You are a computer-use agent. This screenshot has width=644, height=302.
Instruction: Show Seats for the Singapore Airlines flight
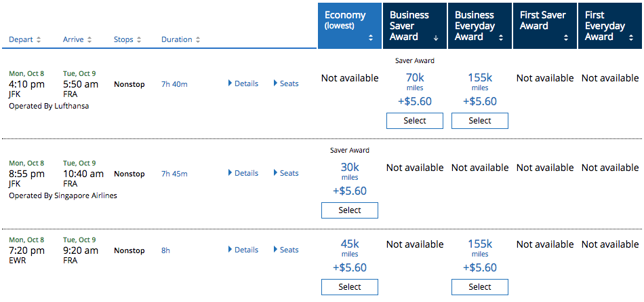coord(286,173)
